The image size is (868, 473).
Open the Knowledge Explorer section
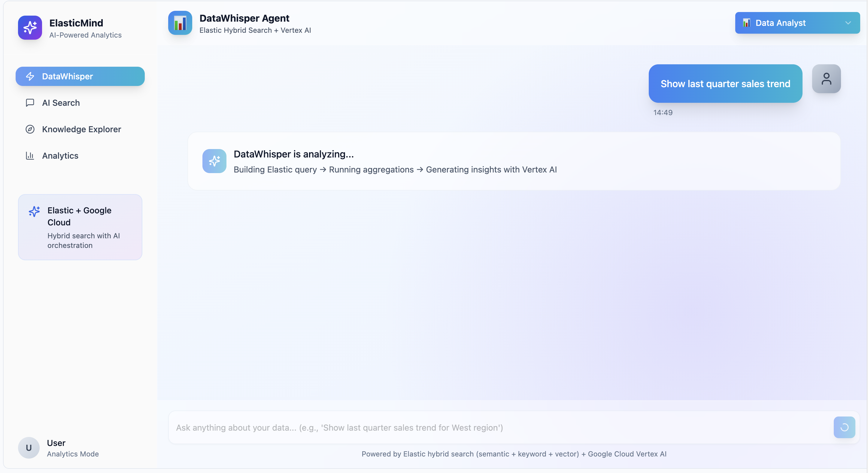point(81,129)
